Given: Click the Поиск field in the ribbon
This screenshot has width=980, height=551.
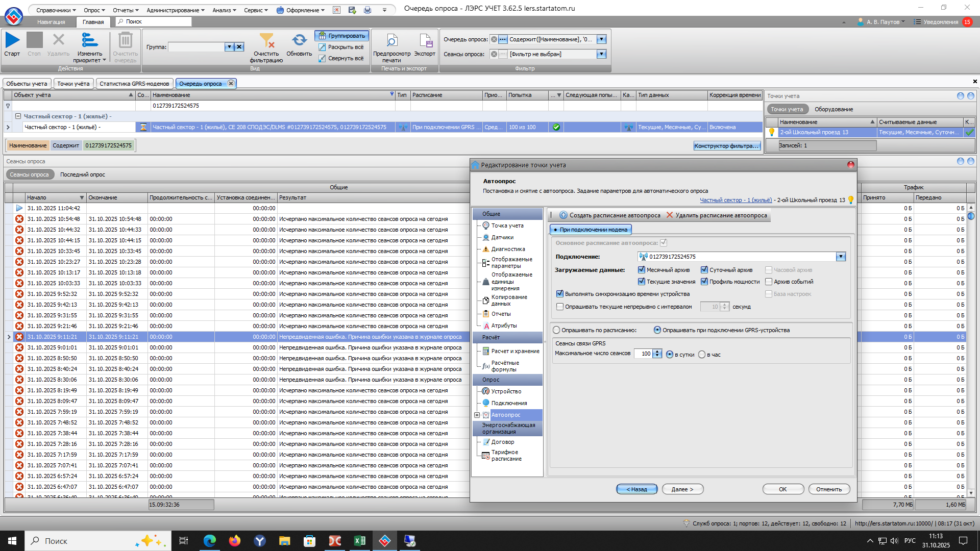Looking at the screenshot, I should [x=153, y=21].
